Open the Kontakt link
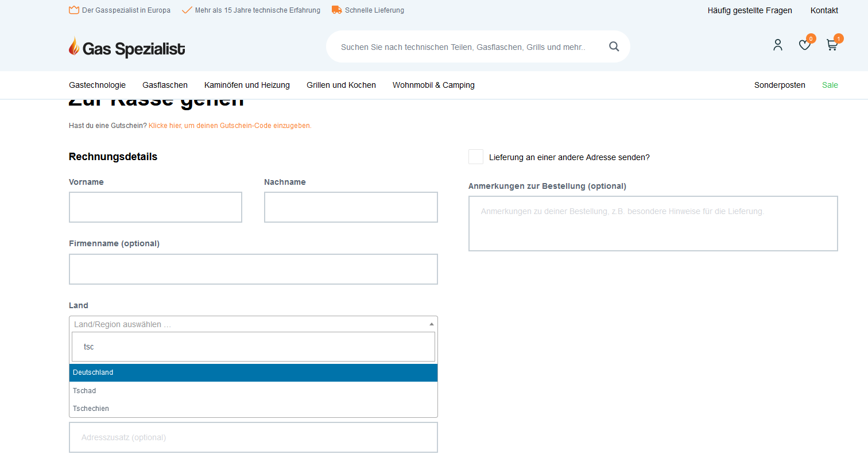The image size is (868, 462). 824,10
